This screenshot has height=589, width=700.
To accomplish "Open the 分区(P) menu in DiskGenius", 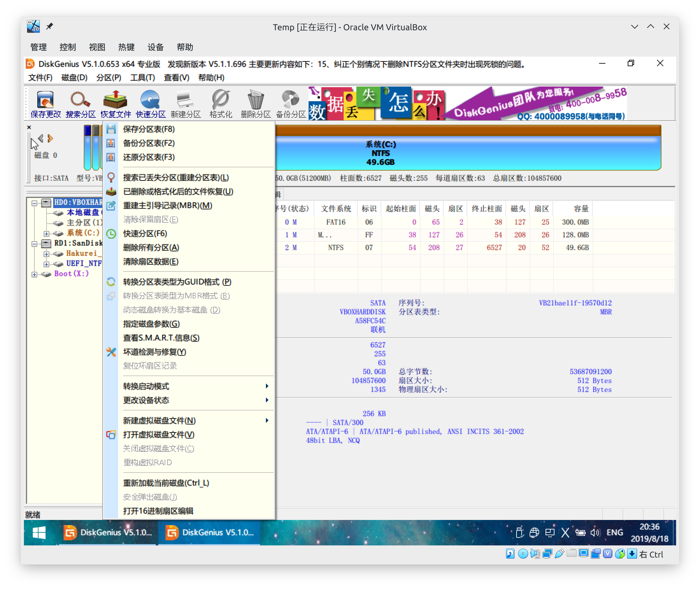I will [109, 77].
